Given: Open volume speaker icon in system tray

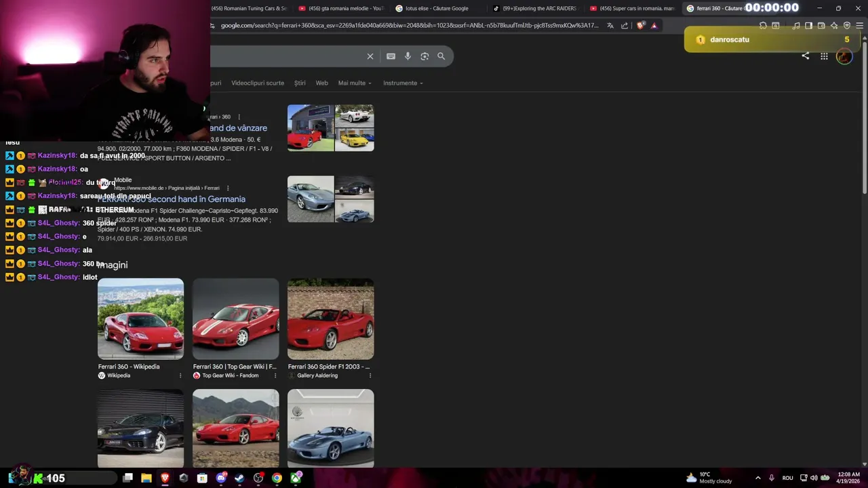Looking at the screenshot, I should 814,478.
